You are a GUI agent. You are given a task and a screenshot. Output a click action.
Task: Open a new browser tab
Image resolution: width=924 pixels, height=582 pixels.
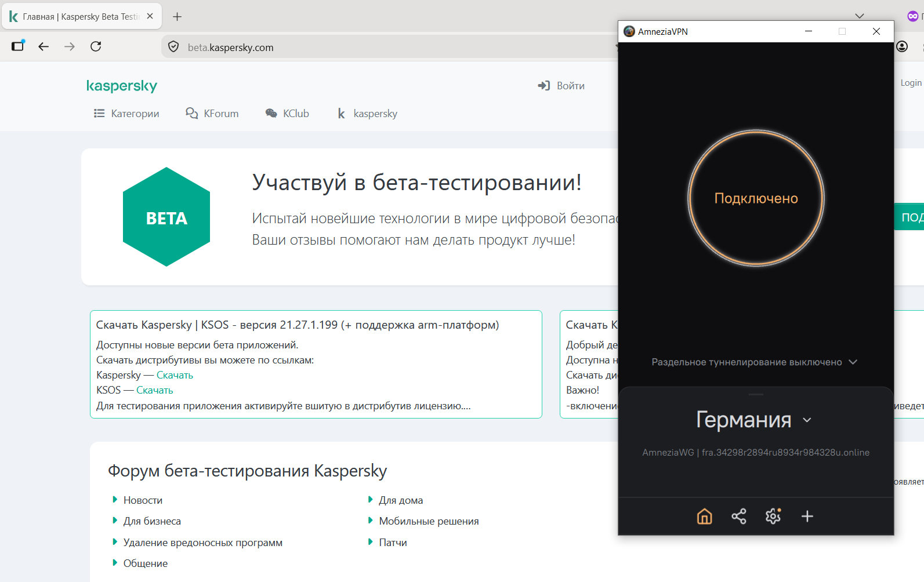pyautogui.click(x=177, y=17)
